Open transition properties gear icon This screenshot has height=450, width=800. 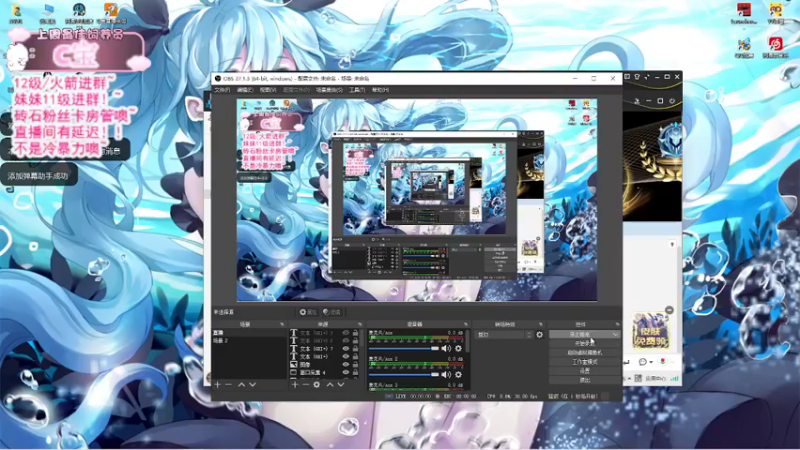[x=539, y=335]
